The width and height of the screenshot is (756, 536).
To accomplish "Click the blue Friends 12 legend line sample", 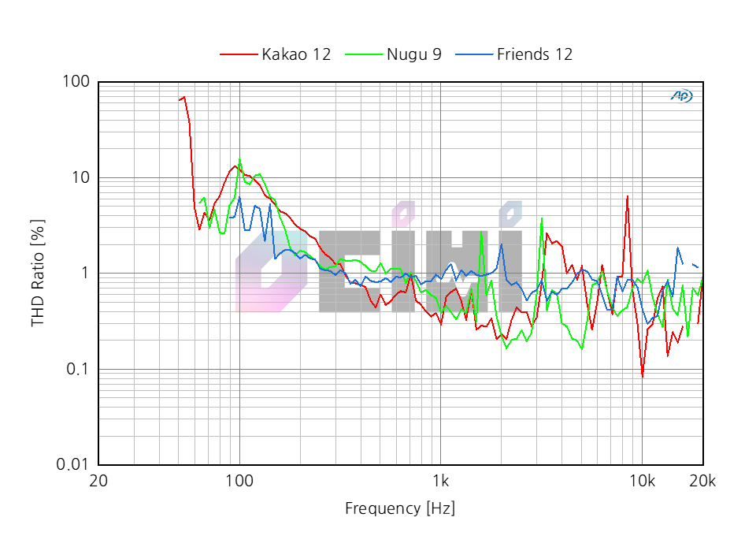I will tap(476, 54).
